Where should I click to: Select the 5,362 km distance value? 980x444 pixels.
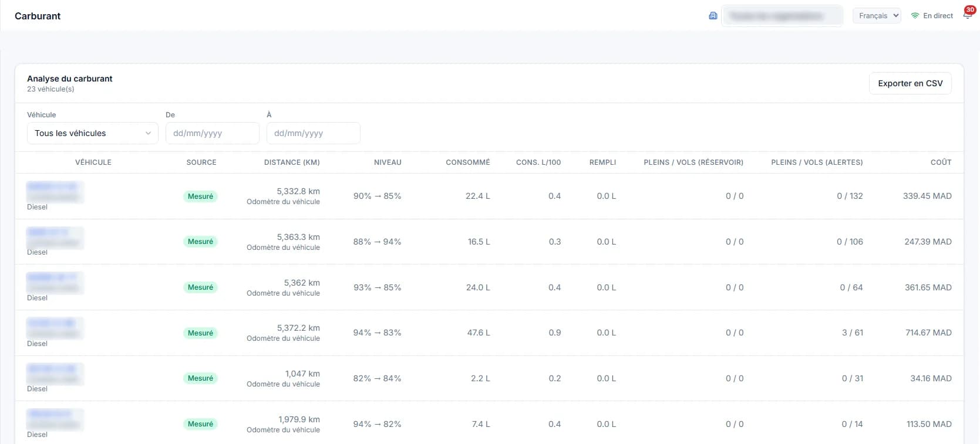pos(302,283)
